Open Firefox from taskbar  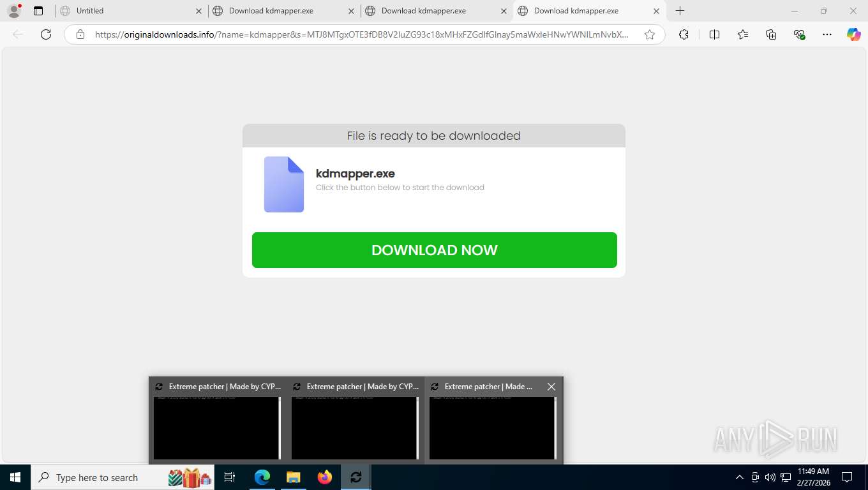pyautogui.click(x=325, y=477)
